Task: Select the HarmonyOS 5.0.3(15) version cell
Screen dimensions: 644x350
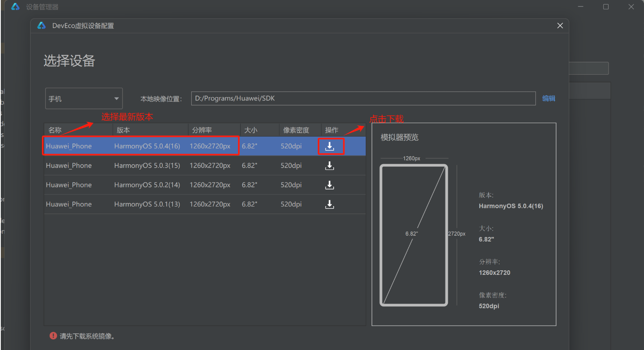Action: [147, 166]
